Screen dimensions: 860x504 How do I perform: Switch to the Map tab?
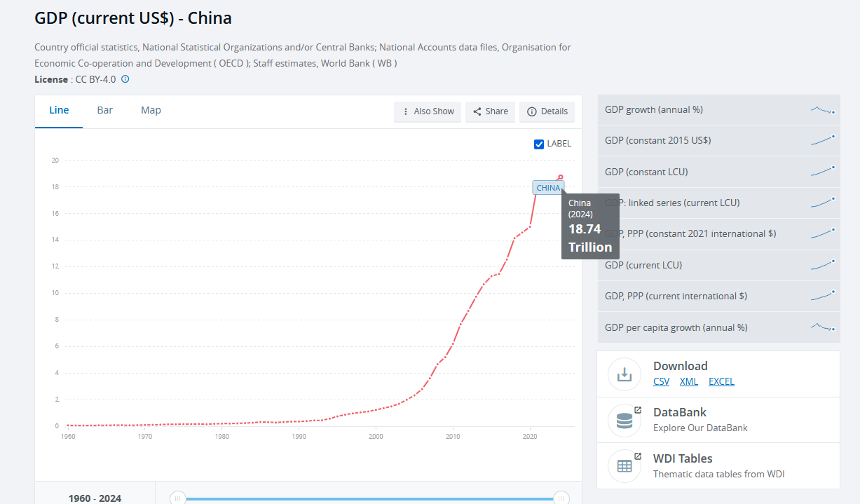(151, 111)
